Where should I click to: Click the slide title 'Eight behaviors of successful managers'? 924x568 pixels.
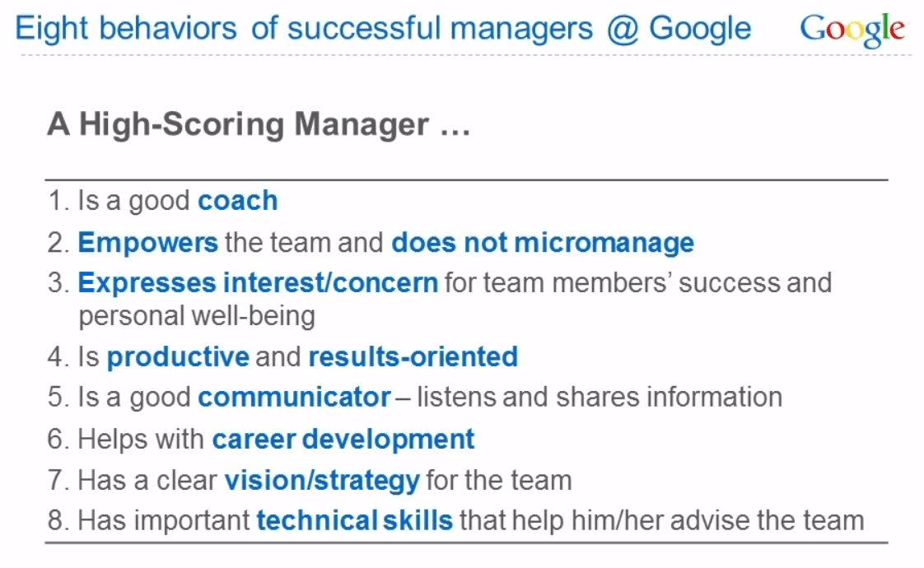[304, 28]
